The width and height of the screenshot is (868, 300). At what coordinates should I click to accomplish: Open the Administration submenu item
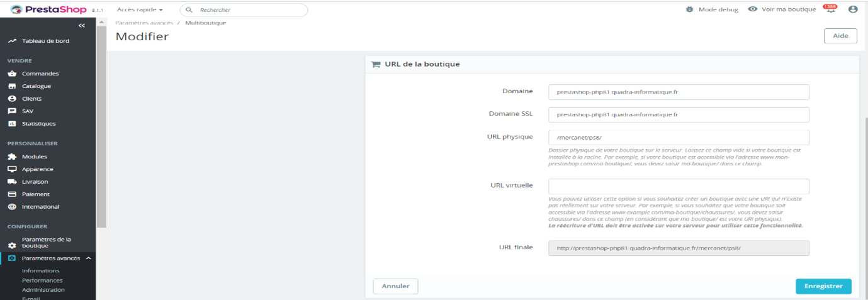pos(43,290)
